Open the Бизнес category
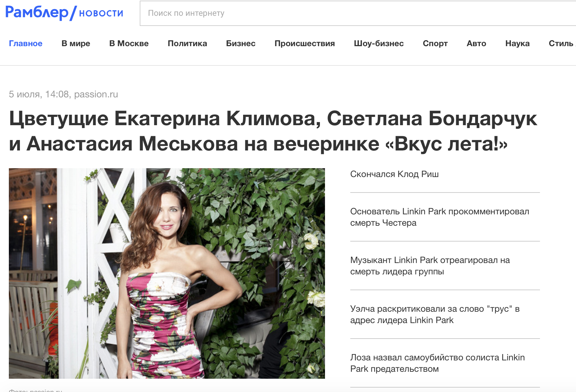 [241, 43]
